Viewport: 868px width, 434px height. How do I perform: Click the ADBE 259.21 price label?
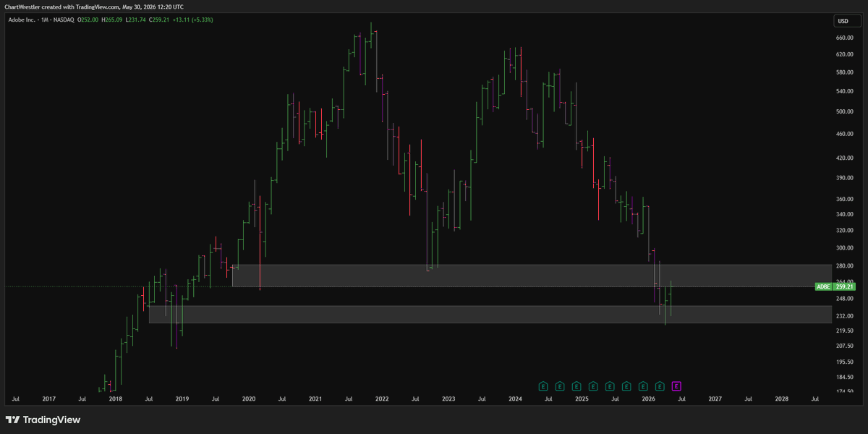(x=835, y=286)
